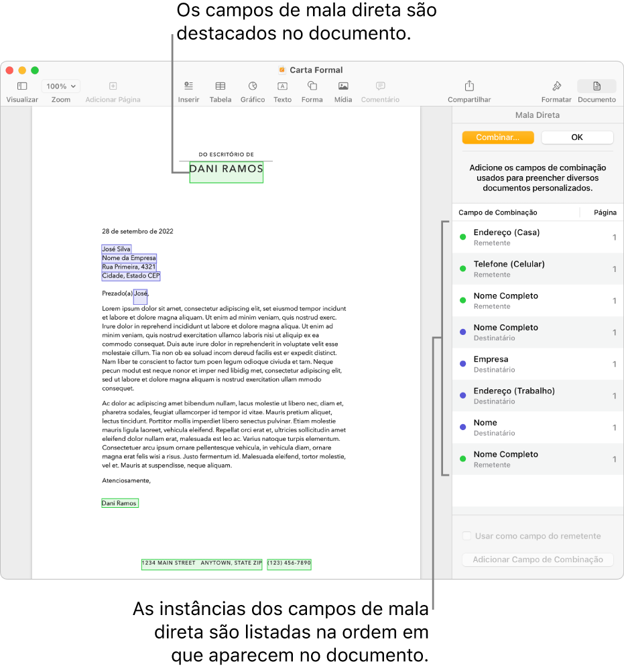Click the Comentário toolbar icon
Screen dimensions: 624x672
click(x=381, y=86)
